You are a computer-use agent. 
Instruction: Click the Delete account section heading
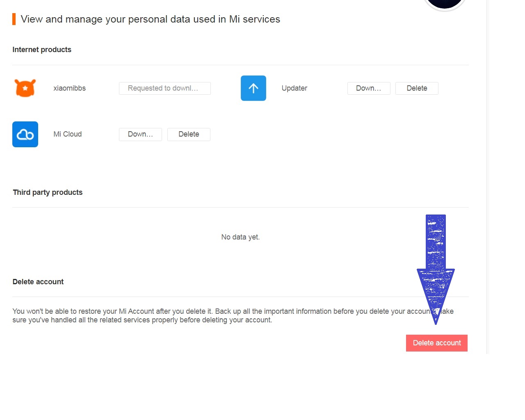pos(38,282)
